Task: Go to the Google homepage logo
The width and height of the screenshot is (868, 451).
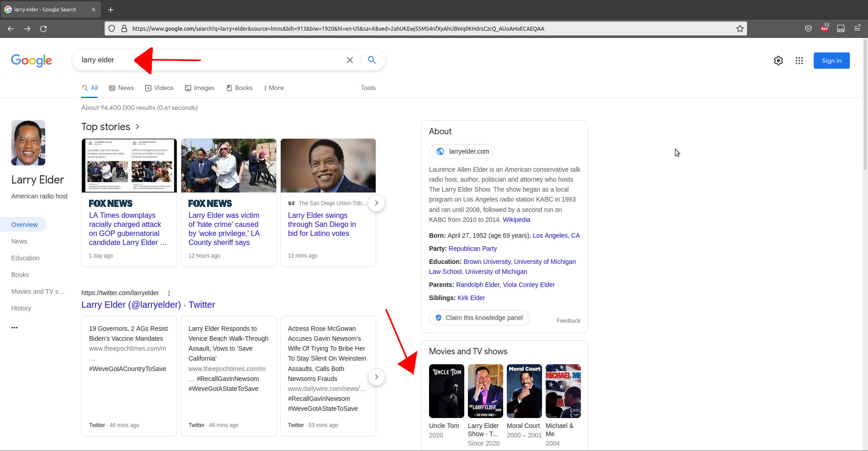Action: (x=31, y=60)
